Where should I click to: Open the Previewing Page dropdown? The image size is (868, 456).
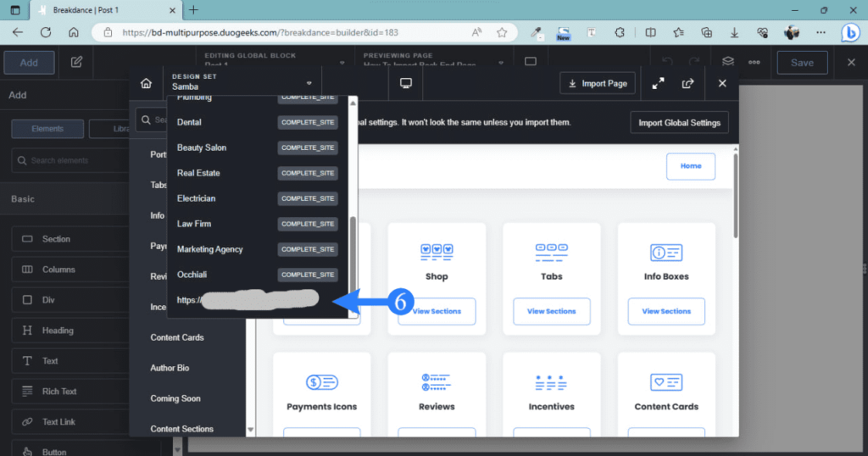click(x=433, y=60)
